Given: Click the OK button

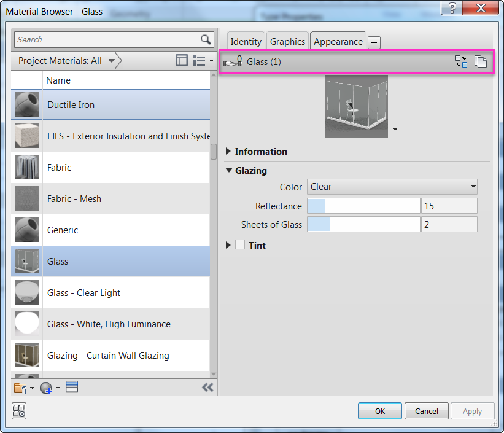Looking at the screenshot, I should point(379,411).
